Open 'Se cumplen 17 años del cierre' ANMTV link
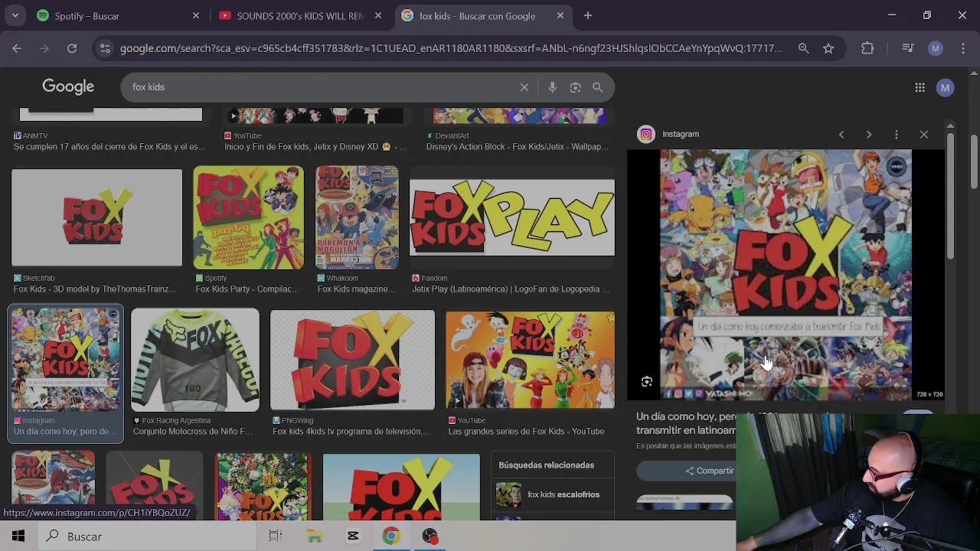This screenshot has width=980, height=551. pos(109,146)
